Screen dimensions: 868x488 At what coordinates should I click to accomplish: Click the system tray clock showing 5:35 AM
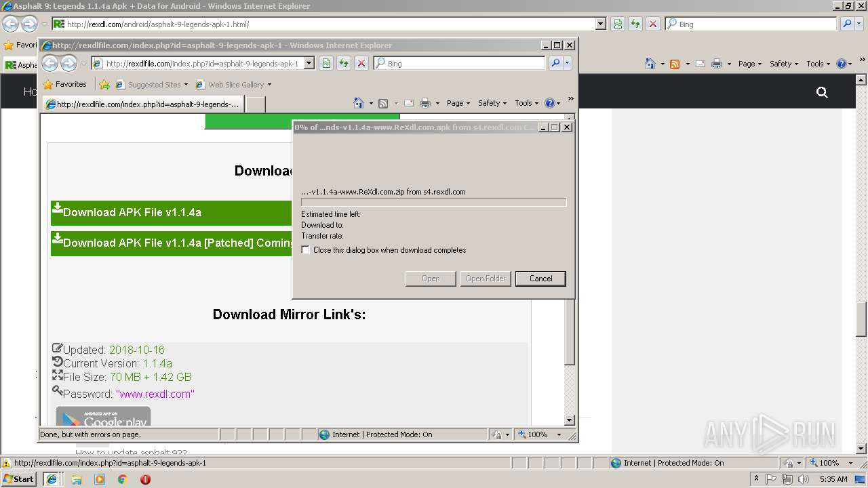(833, 479)
